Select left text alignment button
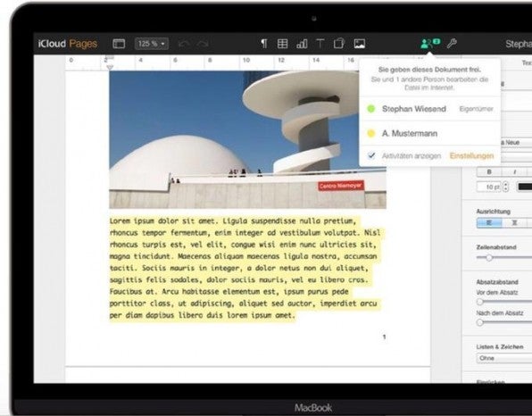Viewport: 532px width, 416px height. click(489, 222)
